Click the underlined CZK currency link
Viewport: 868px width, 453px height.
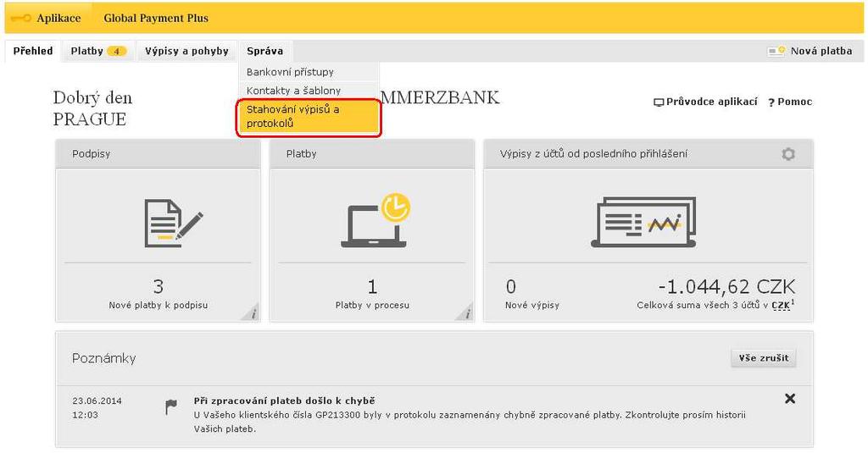pyautogui.click(x=781, y=306)
